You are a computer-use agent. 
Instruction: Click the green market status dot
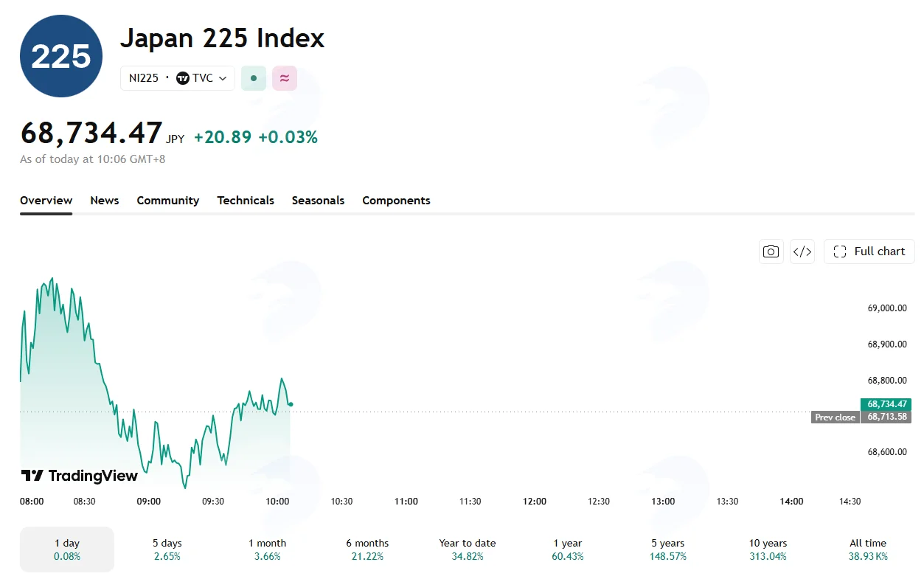pyautogui.click(x=254, y=78)
